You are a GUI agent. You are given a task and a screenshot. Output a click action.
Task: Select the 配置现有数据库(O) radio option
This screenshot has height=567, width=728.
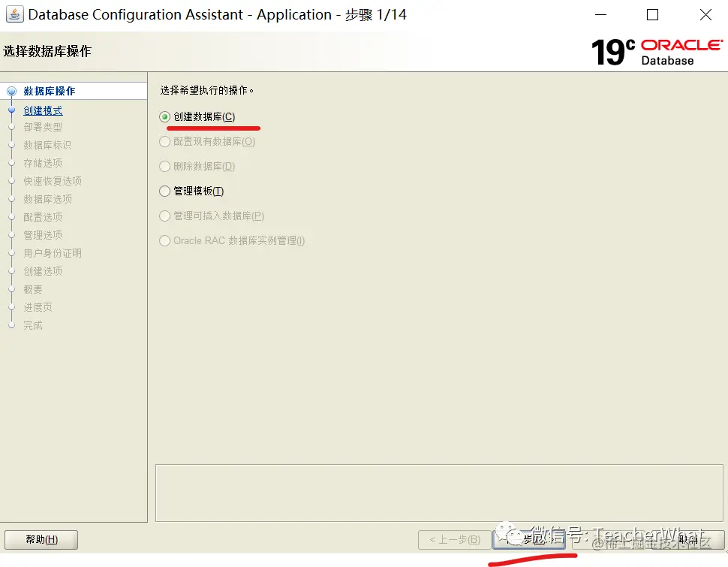pyautogui.click(x=164, y=142)
